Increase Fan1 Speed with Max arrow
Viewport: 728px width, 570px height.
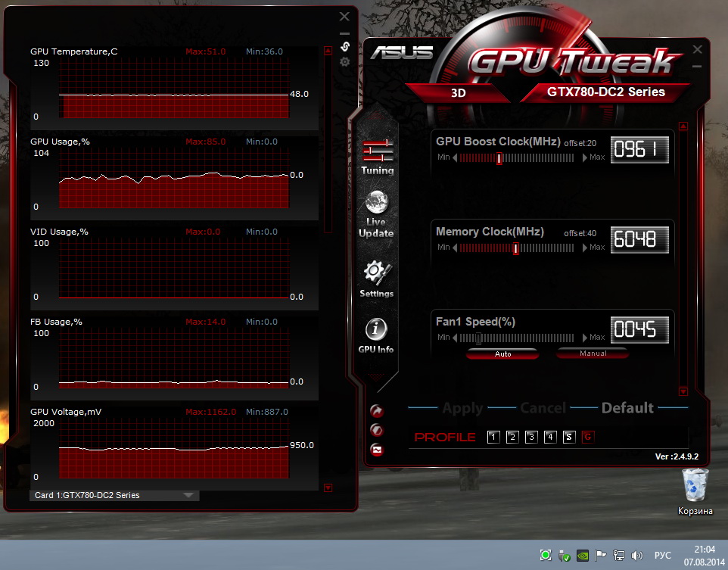click(584, 338)
